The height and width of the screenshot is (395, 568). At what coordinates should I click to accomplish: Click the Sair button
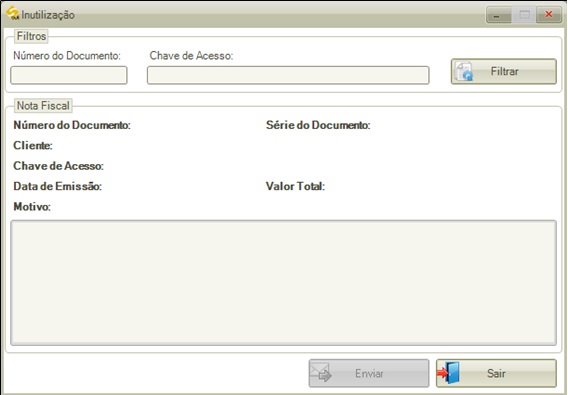pyautogui.click(x=496, y=373)
